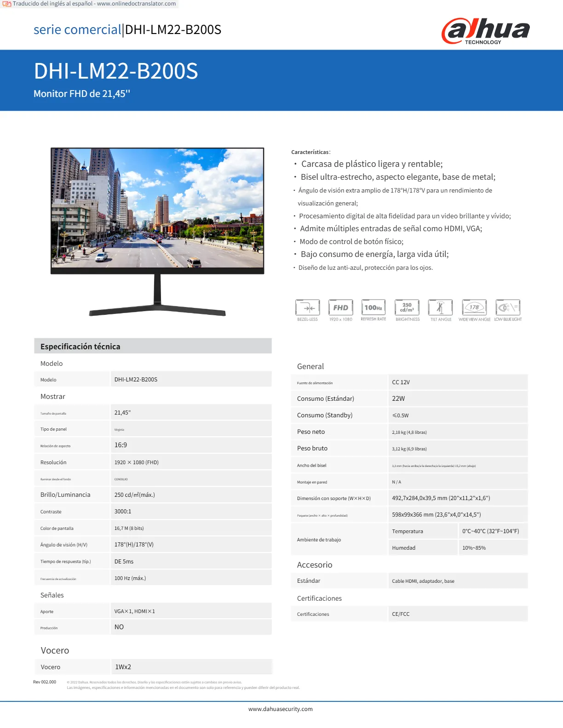Click the 'Señales' section heading
Screen dimensions: 563x728
tap(52, 595)
